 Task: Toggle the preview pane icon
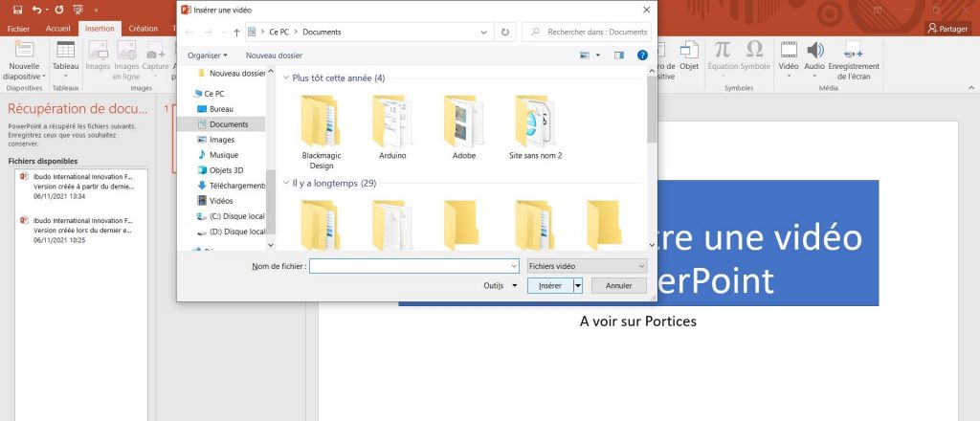click(619, 55)
